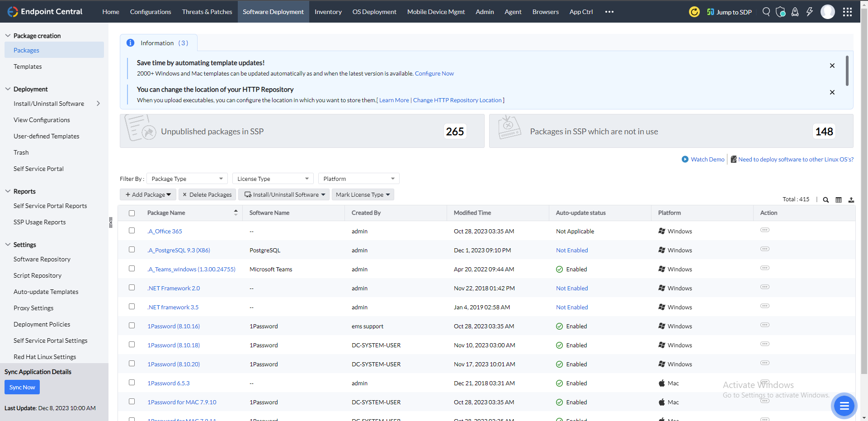The height and width of the screenshot is (421, 868).
Task: Open the column chooser table icon
Action: tap(839, 200)
